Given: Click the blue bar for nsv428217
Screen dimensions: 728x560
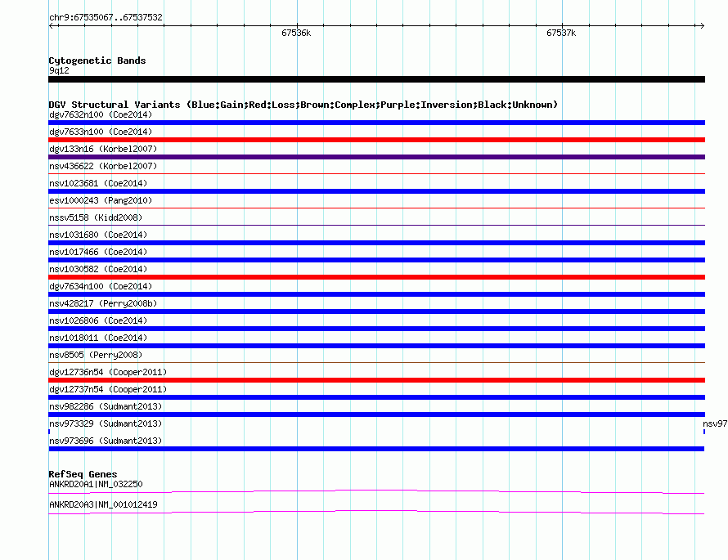Looking at the screenshot, I should tap(376, 311).
